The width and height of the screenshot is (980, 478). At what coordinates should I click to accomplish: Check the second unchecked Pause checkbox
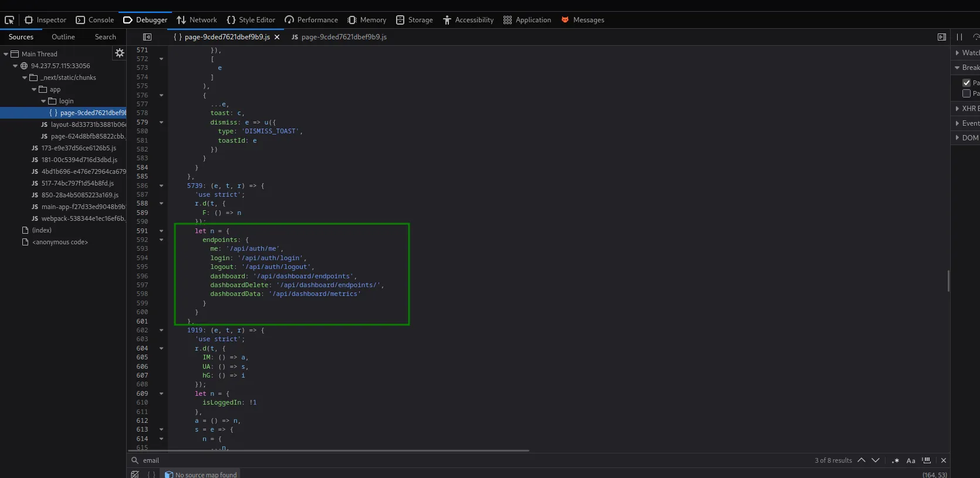tap(967, 93)
